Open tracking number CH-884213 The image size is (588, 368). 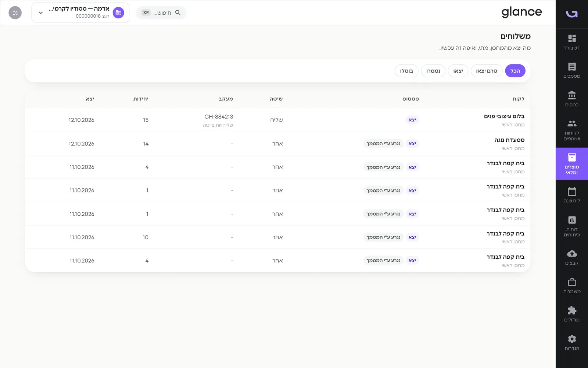click(219, 117)
